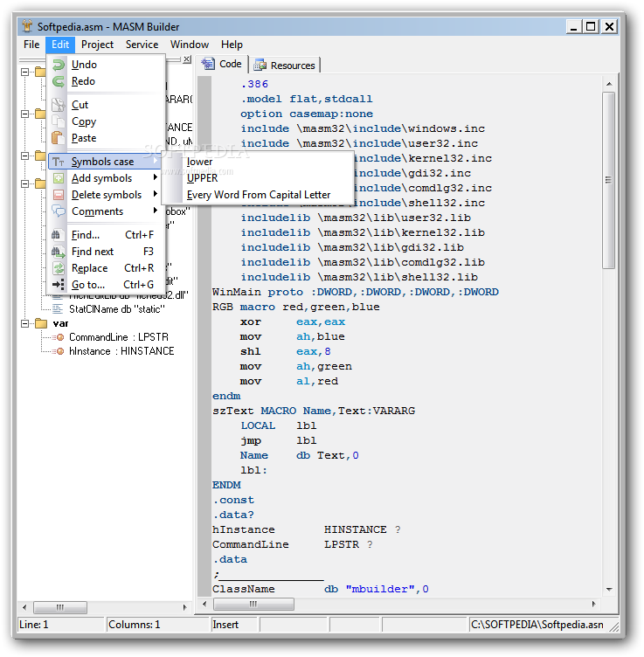This screenshot has height=657, width=644.
Task: Click the tree panel horizontal scrollbar thumb
Action: click(60, 607)
